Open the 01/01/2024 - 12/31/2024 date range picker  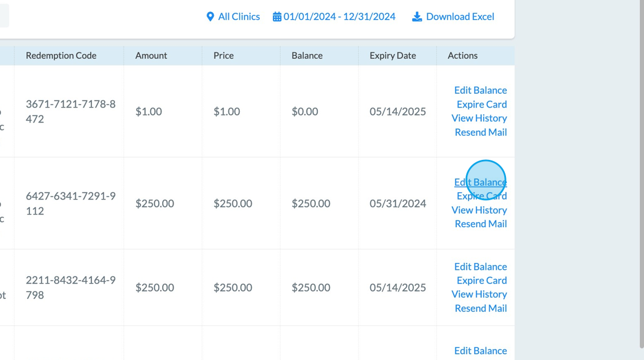pyautogui.click(x=334, y=17)
